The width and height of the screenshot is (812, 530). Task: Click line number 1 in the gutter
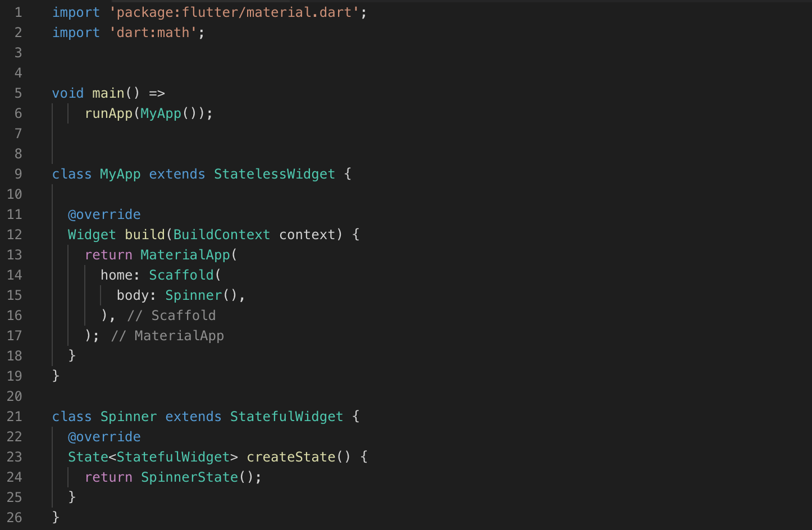[x=18, y=12]
